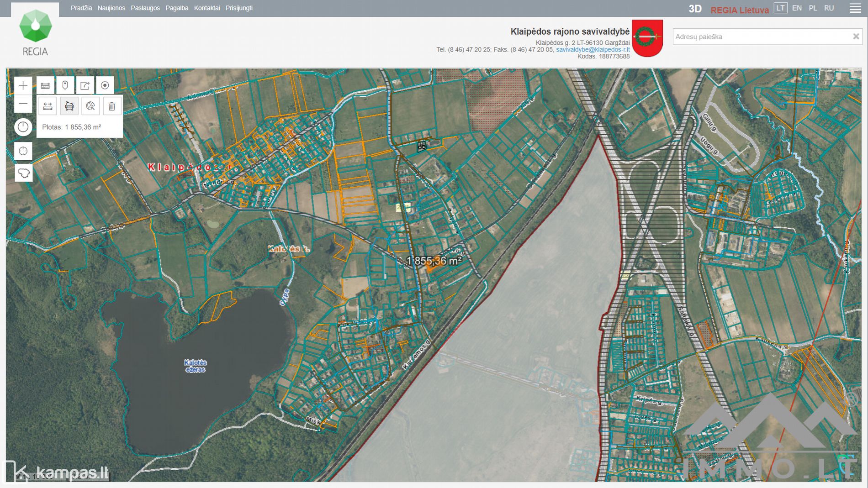Viewport: 868px width, 488px height.
Task: Click the globe coordinate picker tool
Action: 90,106
